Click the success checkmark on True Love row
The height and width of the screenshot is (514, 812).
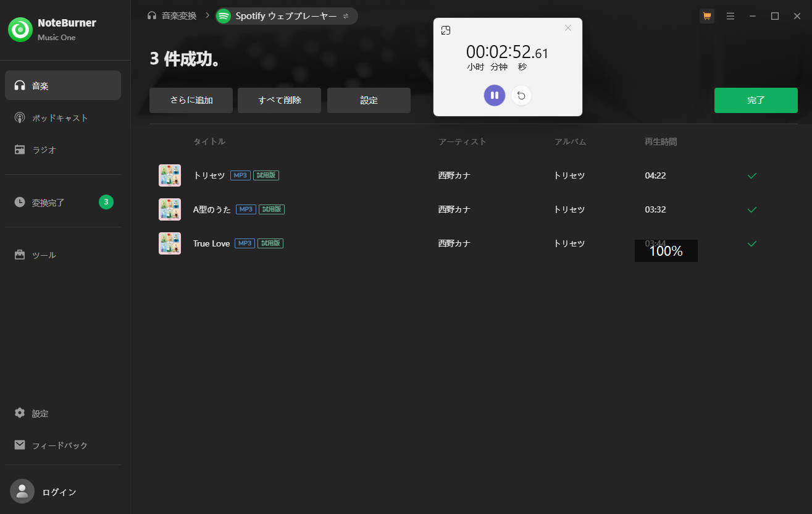tap(752, 243)
